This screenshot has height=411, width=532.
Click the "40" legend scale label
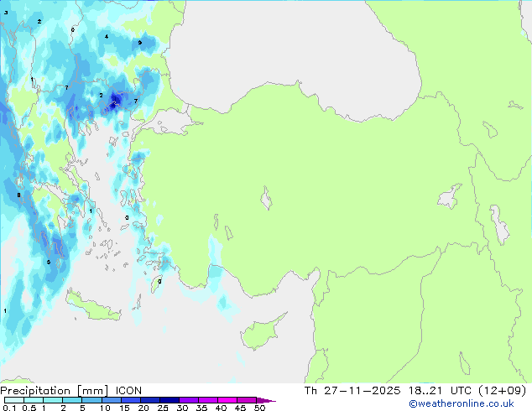221,408
